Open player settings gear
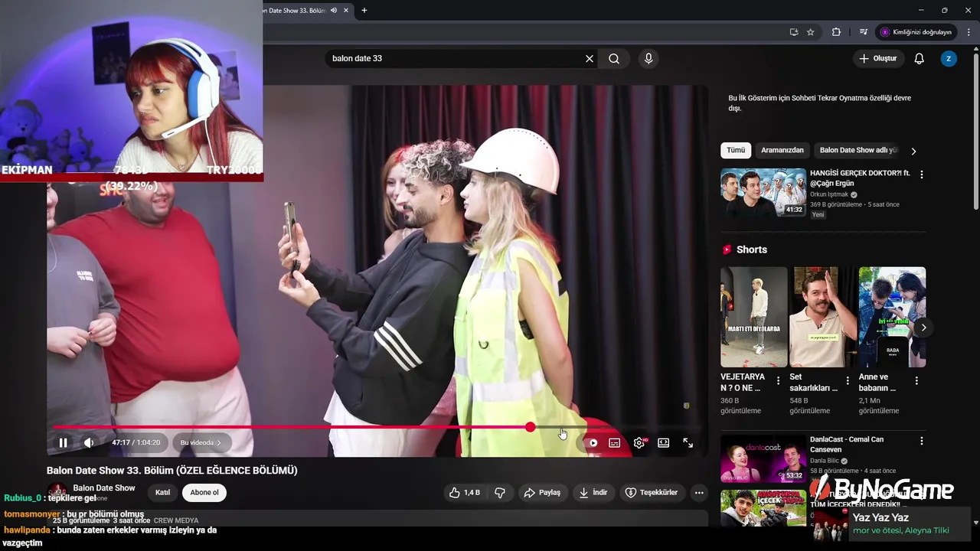 [639, 442]
